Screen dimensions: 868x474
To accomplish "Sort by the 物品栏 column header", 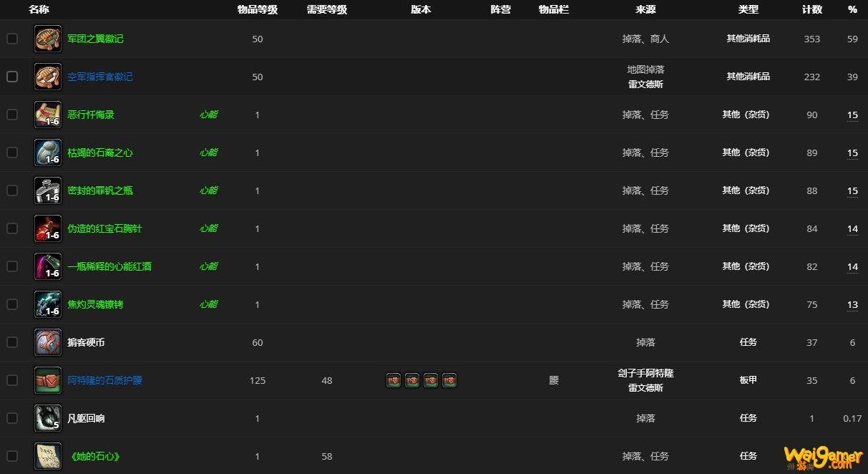I will [x=554, y=10].
